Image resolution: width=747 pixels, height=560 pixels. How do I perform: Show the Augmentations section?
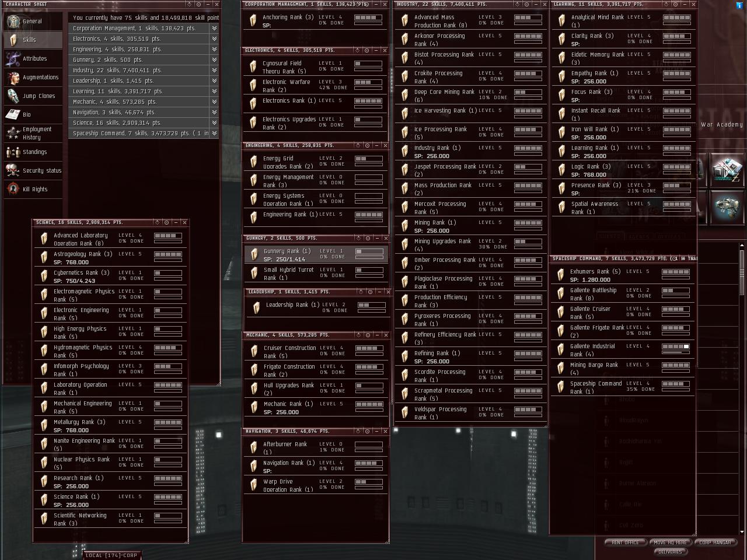33,77
